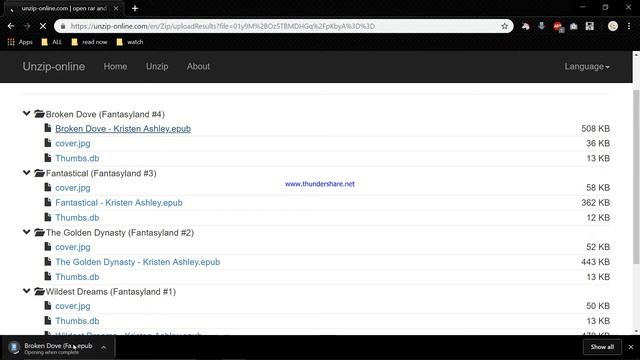Go to the About nav item
The height and width of the screenshot is (360, 640).
pyautogui.click(x=198, y=66)
